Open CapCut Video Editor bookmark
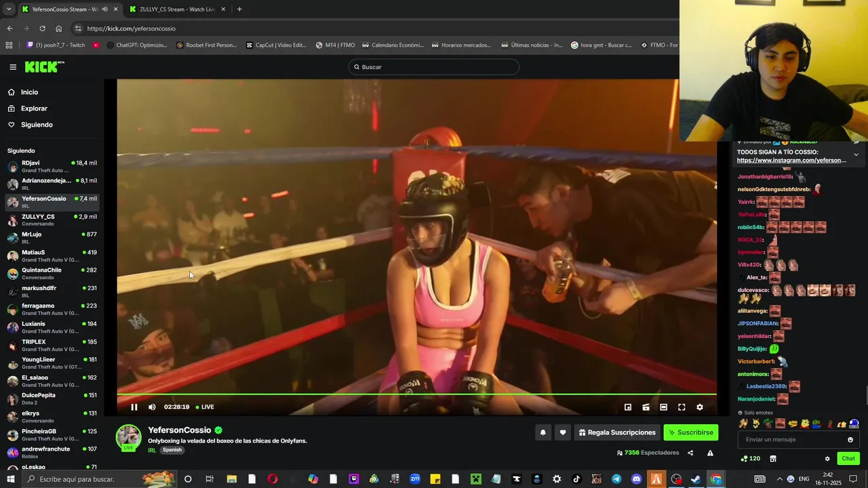This screenshot has height=488, width=868. point(276,45)
